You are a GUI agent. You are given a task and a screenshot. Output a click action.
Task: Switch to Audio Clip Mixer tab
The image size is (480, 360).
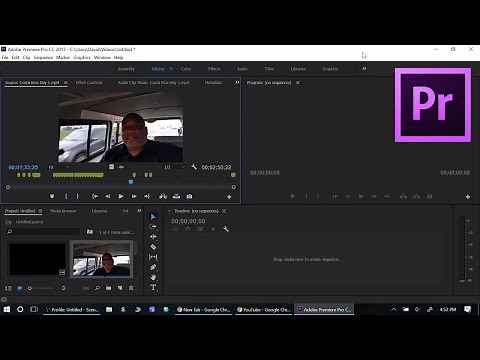pos(153,82)
